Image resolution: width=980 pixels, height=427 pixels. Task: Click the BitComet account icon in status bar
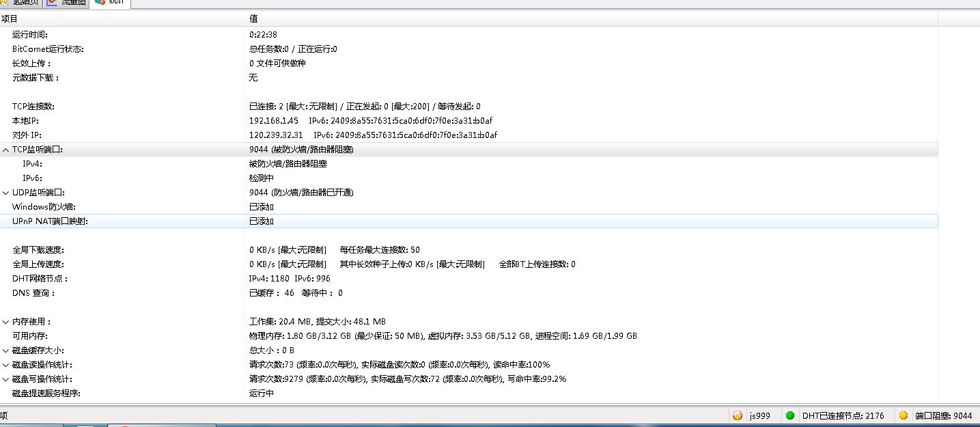coord(737,415)
